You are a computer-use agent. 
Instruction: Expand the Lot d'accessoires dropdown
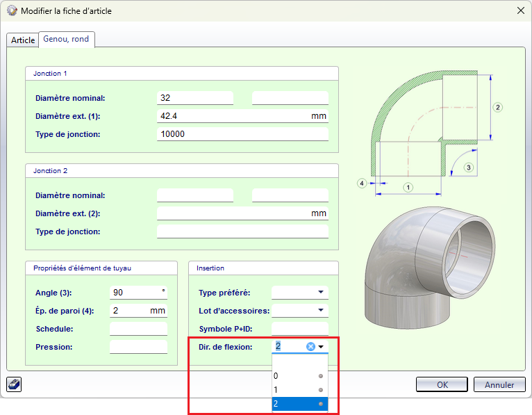tap(321, 311)
